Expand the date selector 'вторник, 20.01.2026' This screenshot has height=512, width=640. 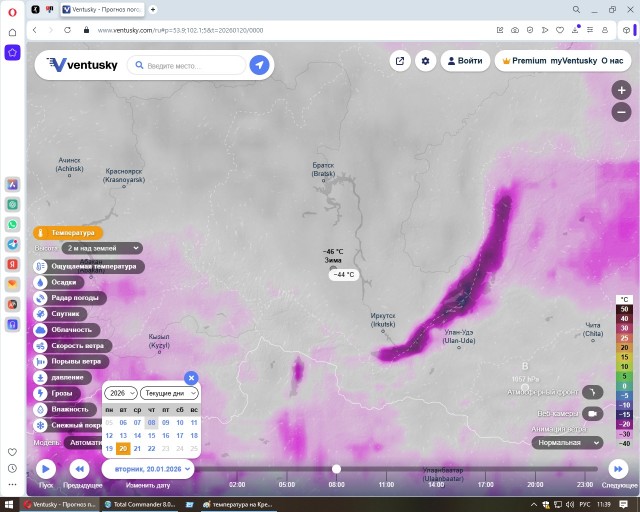coord(148,469)
